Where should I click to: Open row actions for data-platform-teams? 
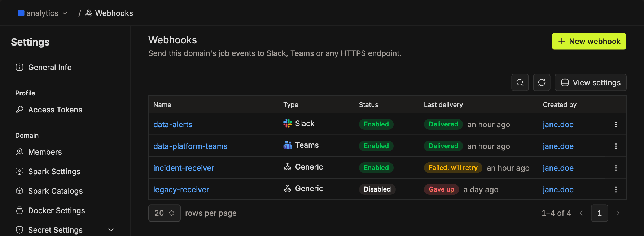pos(616,146)
